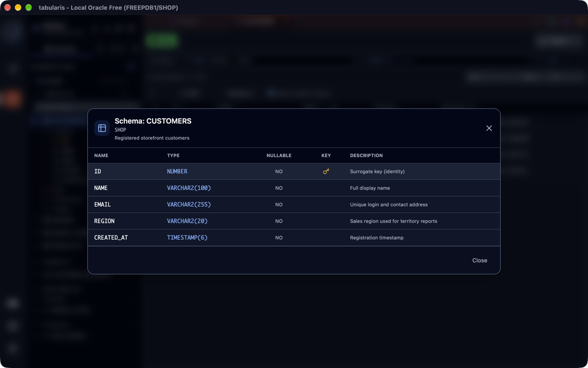Viewport: 588px width, 368px height.
Task: Click the macOS yellow minimize window button
Action: [18, 7]
